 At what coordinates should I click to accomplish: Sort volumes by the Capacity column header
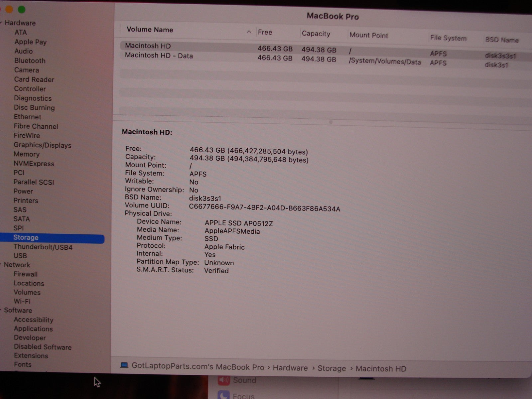[x=316, y=34]
